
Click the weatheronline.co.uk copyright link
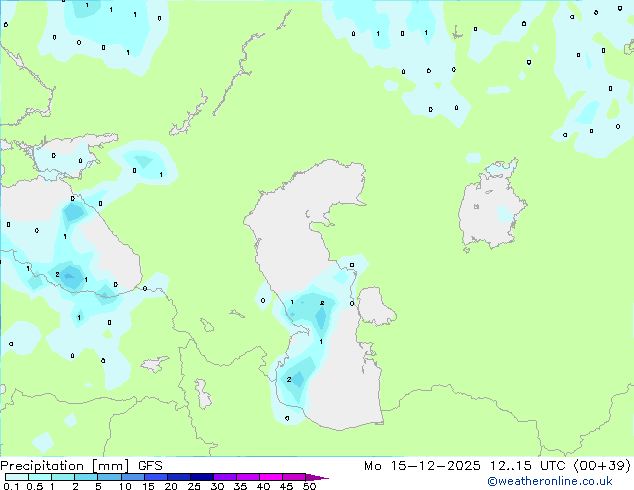[549, 481]
